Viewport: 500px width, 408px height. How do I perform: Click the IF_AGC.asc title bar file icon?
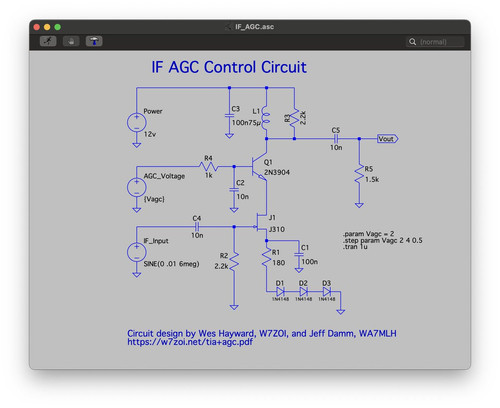click(x=229, y=27)
